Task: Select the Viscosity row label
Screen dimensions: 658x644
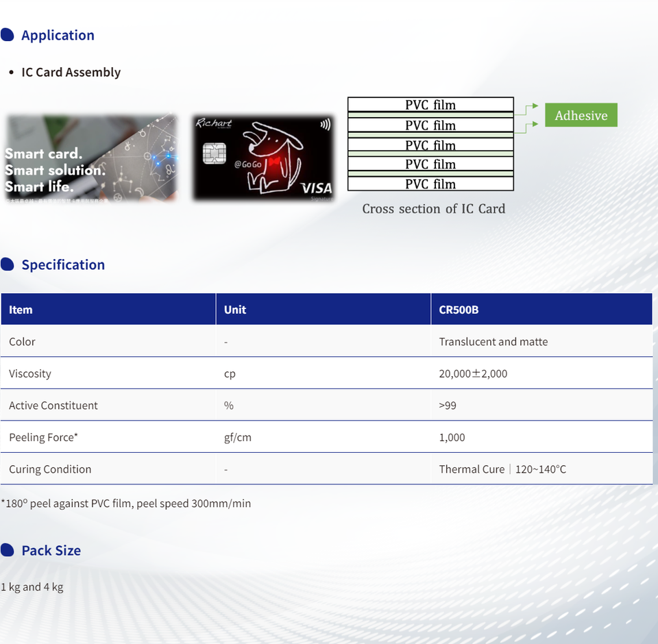Action: tap(30, 373)
